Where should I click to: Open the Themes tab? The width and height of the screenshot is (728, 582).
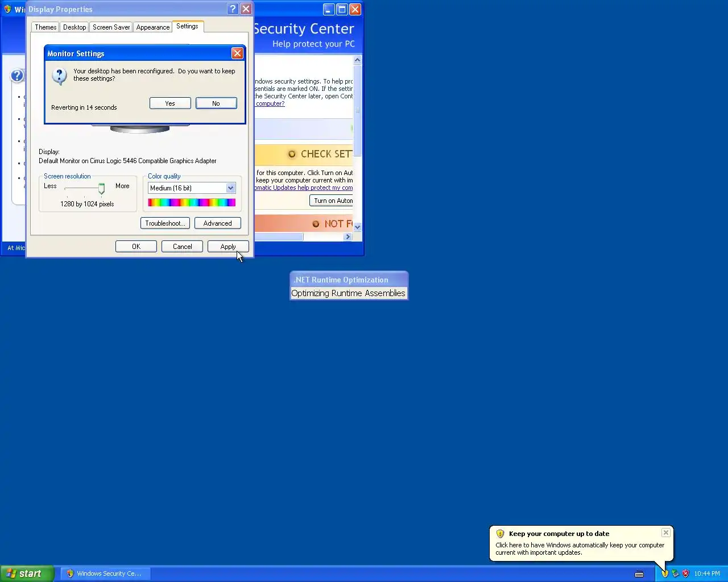click(x=45, y=27)
